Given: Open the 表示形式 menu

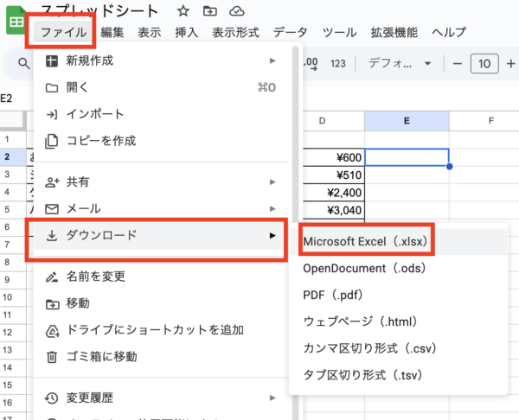Looking at the screenshot, I should point(235,33).
